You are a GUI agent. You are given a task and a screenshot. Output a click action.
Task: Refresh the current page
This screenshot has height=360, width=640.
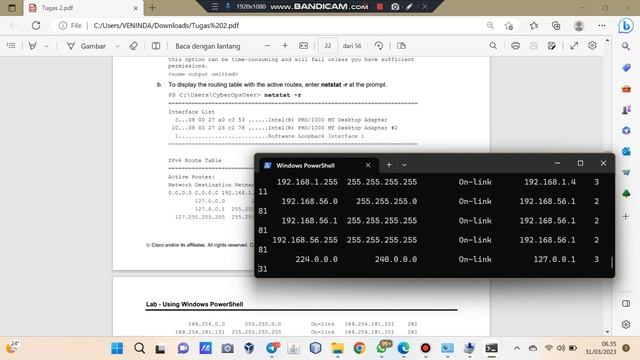click(x=36, y=25)
